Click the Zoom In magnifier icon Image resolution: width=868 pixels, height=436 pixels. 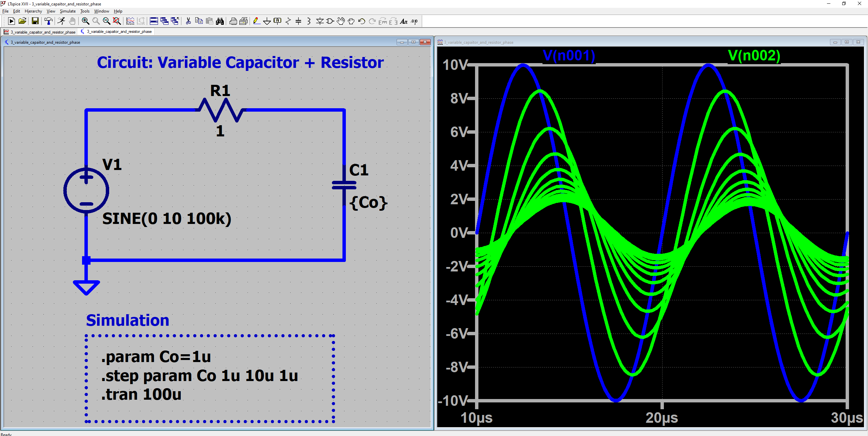pyautogui.click(x=85, y=21)
